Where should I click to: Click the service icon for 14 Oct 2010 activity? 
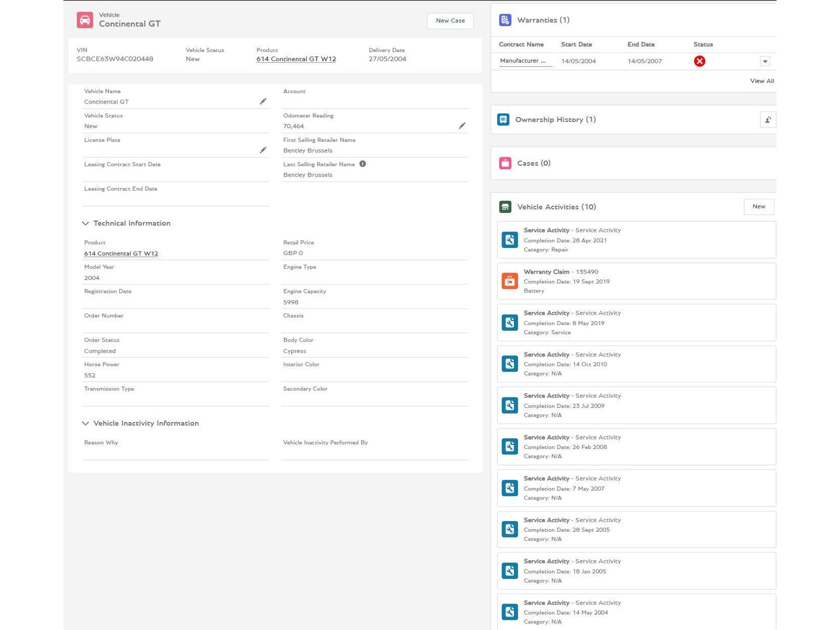click(510, 364)
